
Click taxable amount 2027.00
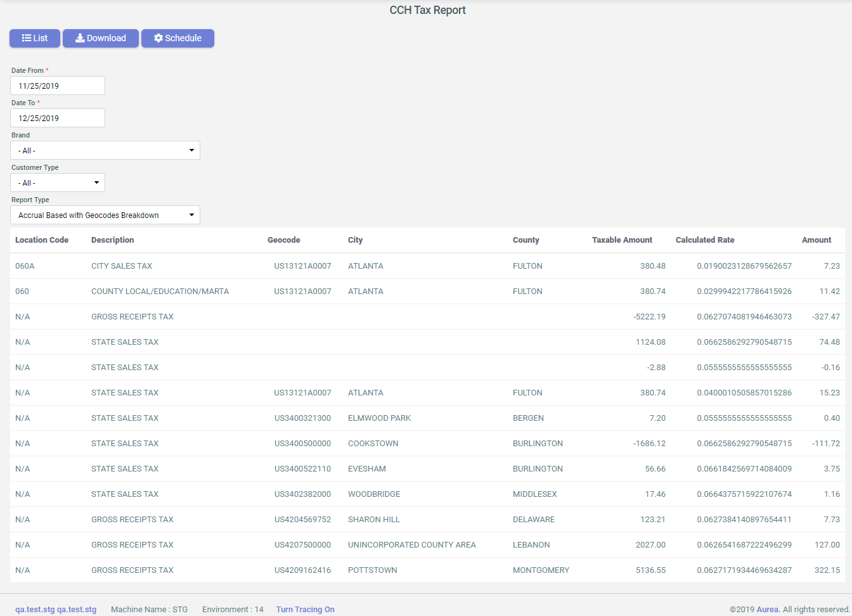click(650, 545)
